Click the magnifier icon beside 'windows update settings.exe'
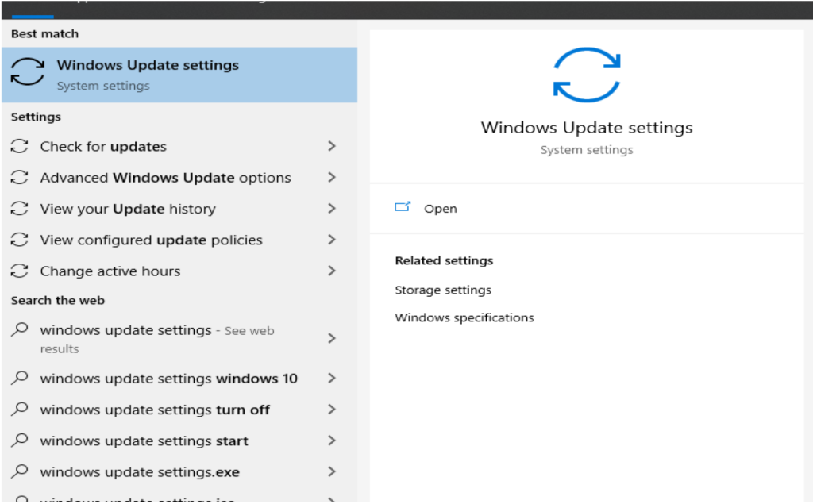 tap(19, 471)
